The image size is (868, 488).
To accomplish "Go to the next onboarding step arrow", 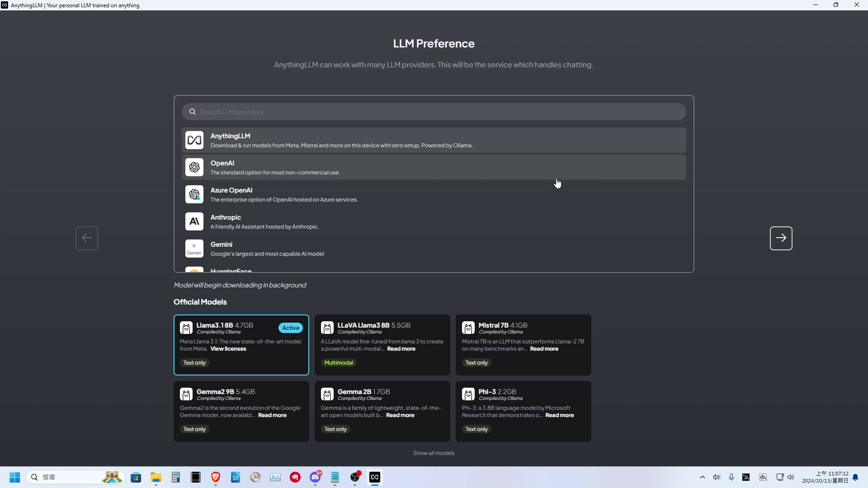I will click(781, 238).
